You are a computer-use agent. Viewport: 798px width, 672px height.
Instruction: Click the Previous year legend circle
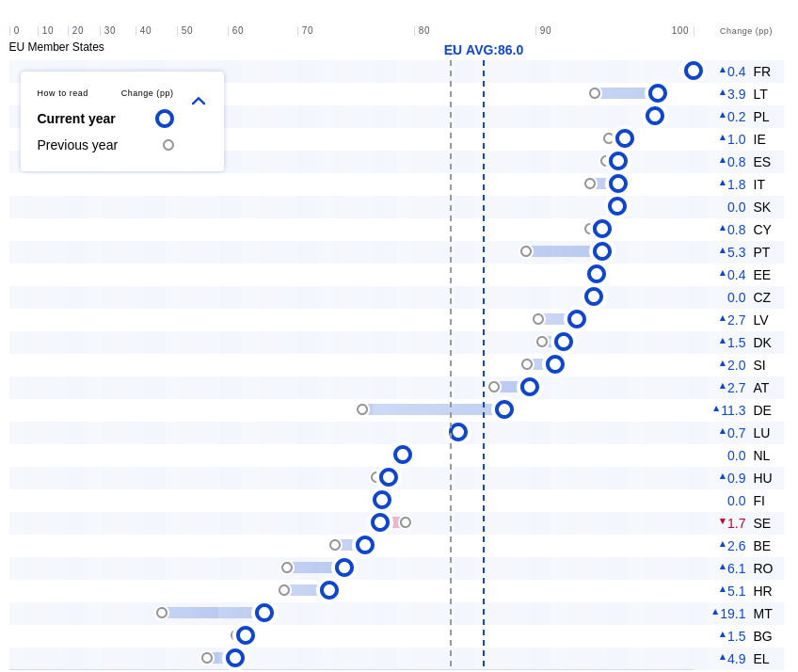pos(168,145)
